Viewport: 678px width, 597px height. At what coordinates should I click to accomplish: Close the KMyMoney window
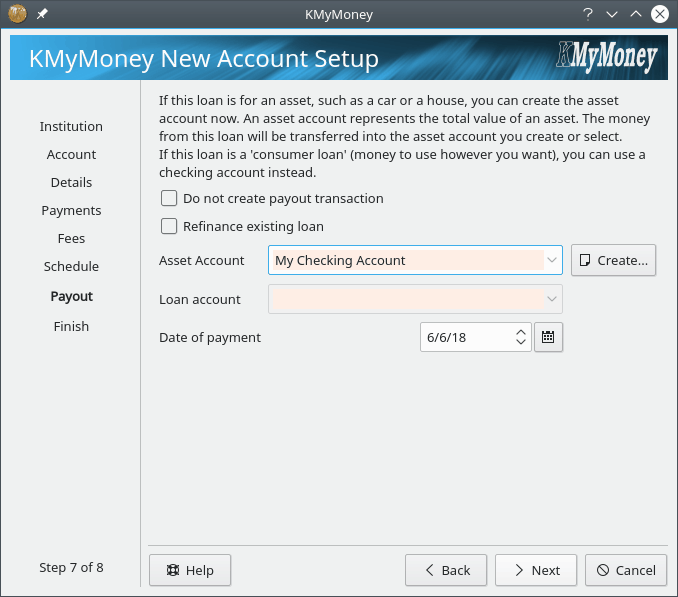[660, 14]
